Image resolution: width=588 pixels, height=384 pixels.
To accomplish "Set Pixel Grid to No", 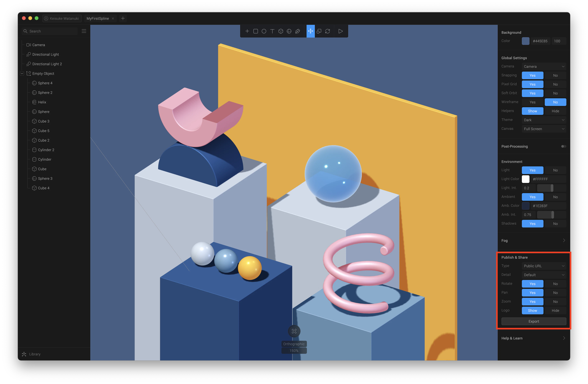I will click(x=555, y=84).
